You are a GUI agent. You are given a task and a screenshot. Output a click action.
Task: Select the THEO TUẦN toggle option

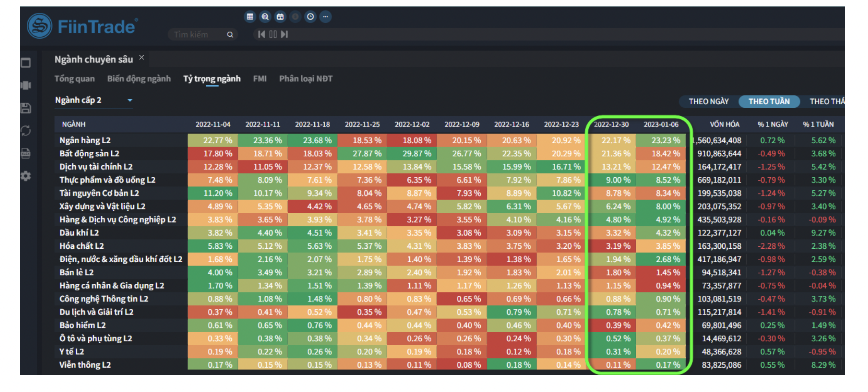769,101
